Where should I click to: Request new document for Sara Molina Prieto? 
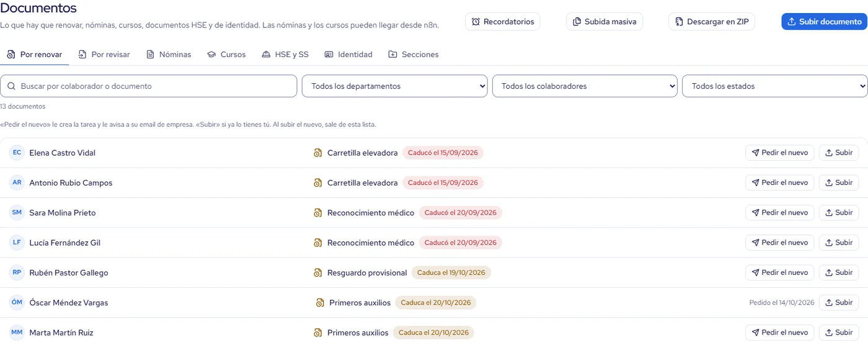780,212
